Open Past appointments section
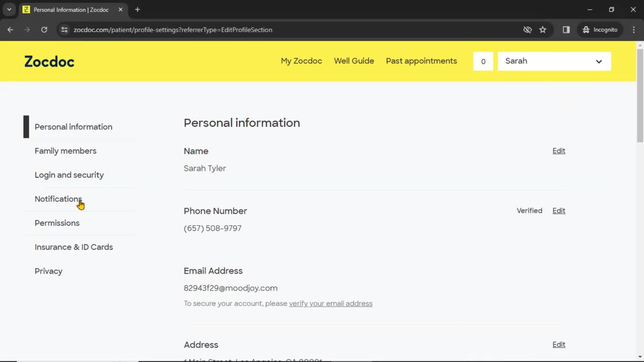The width and height of the screenshot is (644, 362). pyautogui.click(x=421, y=61)
